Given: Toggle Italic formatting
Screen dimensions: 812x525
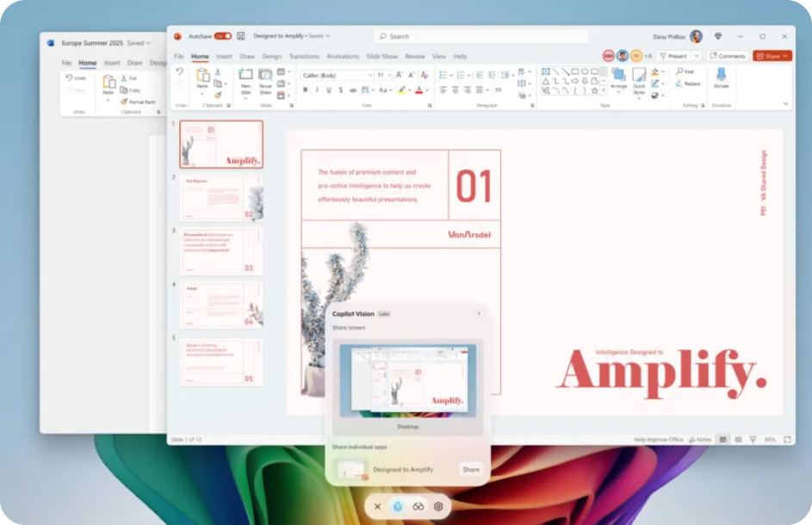Looking at the screenshot, I should 317,90.
